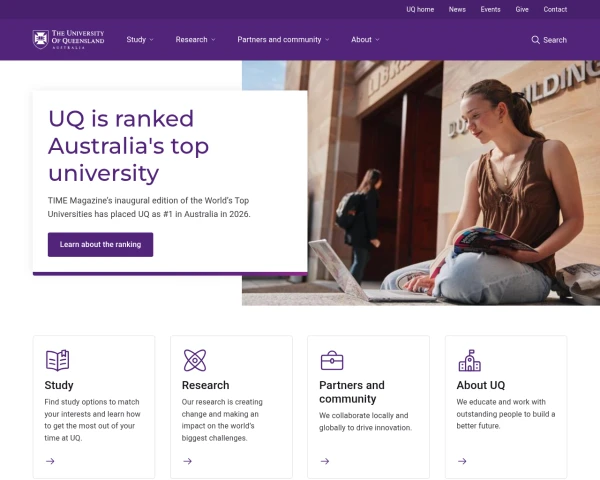The image size is (600, 480).
Task: Follow the arrow in Partners and community card
Action: point(325,461)
